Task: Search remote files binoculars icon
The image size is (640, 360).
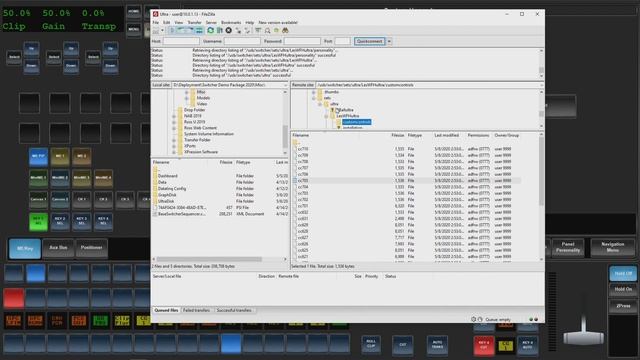Action: [285, 31]
